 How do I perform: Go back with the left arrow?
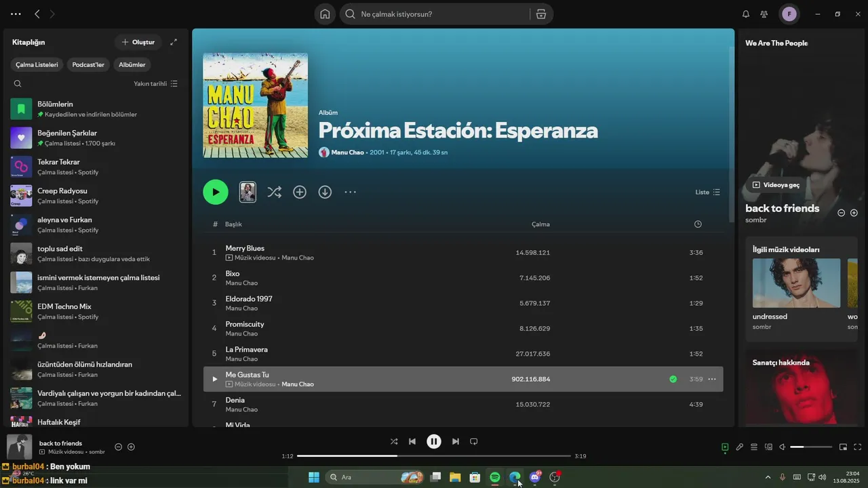coord(37,14)
